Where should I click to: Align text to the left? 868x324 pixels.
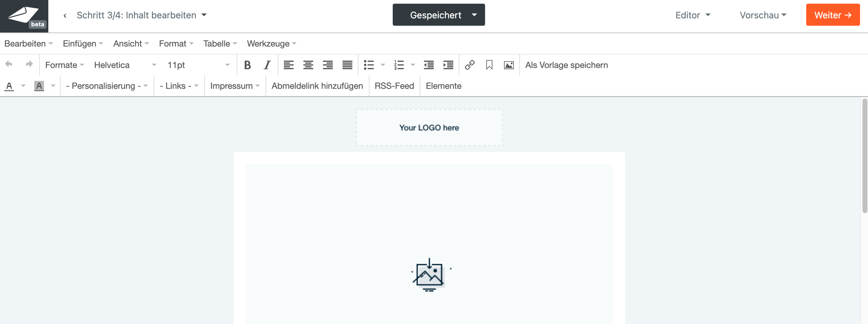coord(288,65)
